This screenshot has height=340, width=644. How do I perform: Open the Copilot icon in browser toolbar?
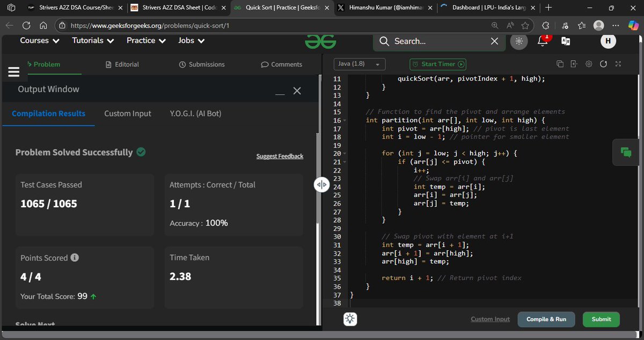pyautogui.click(x=633, y=25)
